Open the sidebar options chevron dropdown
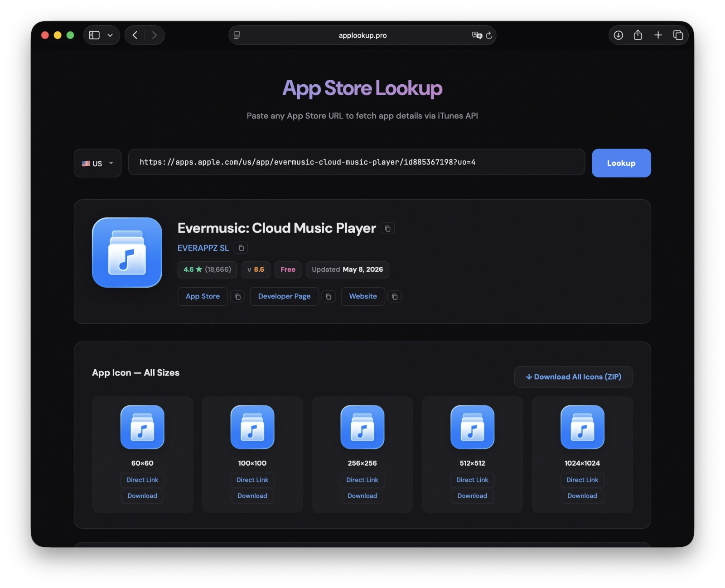The width and height of the screenshot is (725, 588). point(110,35)
